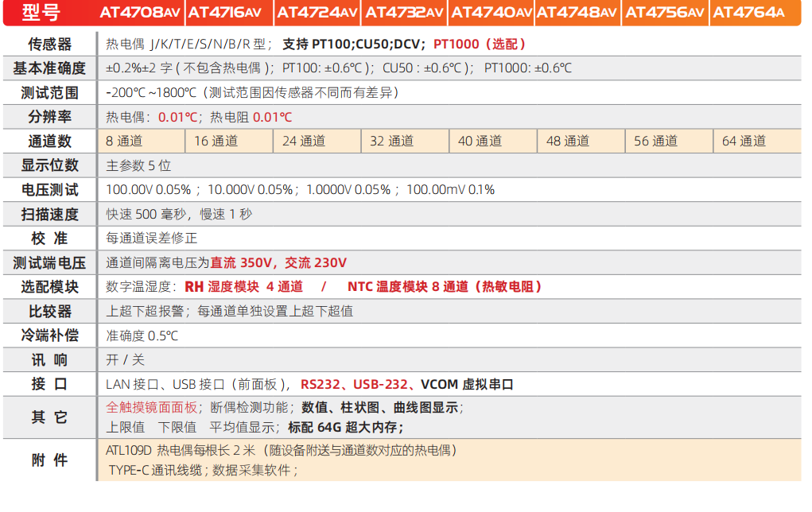Select the 分辨率 row label
Viewport: 812px width, 512px height.
click(x=49, y=116)
